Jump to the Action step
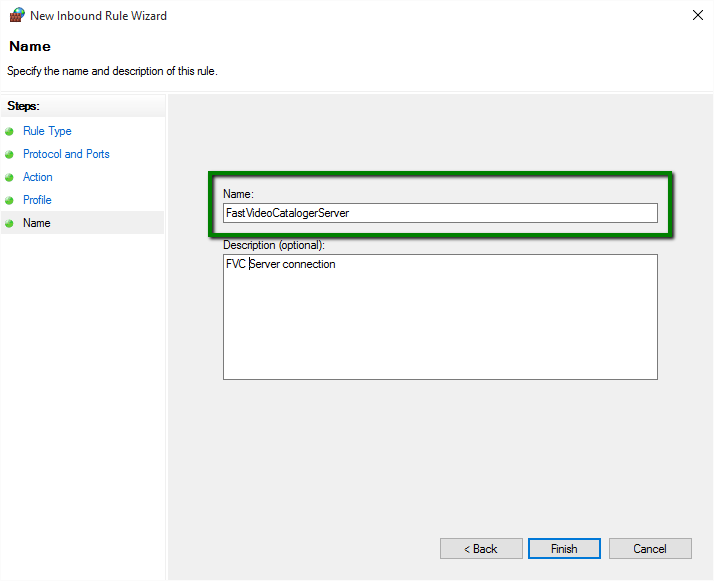The width and height of the screenshot is (714, 581). click(38, 177)
